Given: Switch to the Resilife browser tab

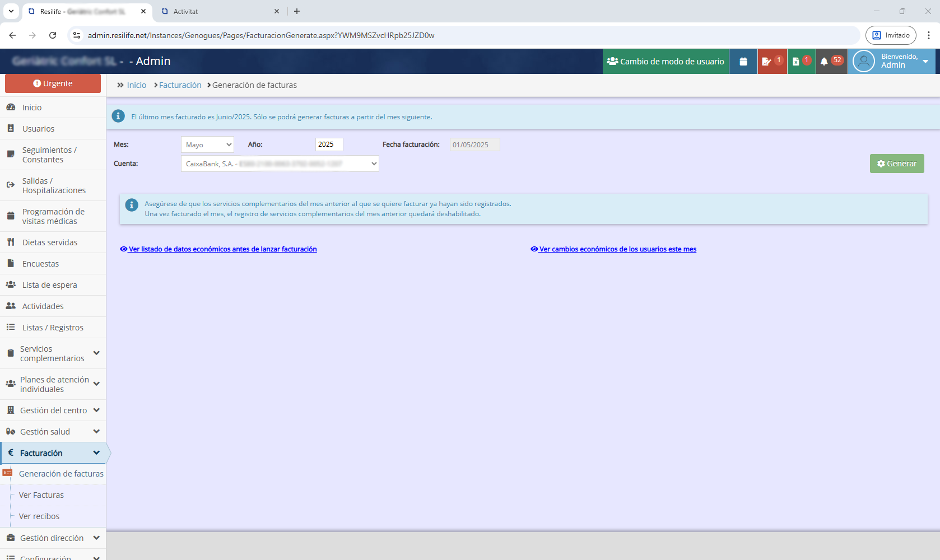Looking at the screenshot, I should [87, 11].
